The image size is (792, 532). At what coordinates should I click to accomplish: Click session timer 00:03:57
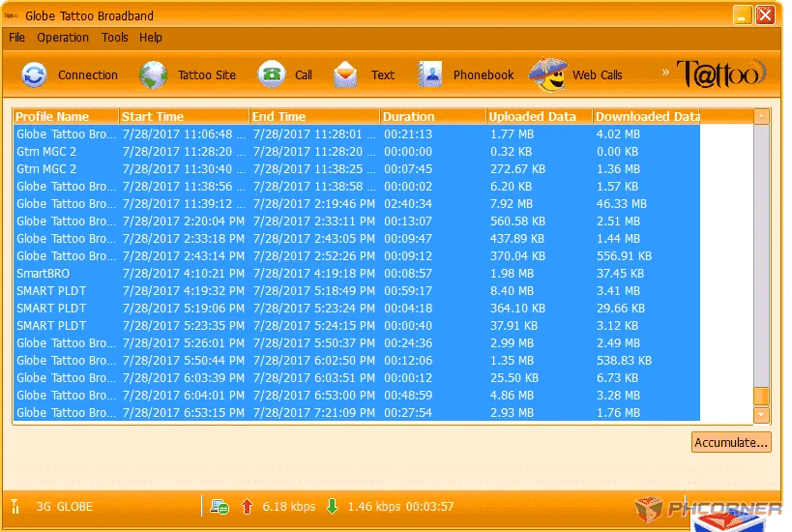[429, 507]
